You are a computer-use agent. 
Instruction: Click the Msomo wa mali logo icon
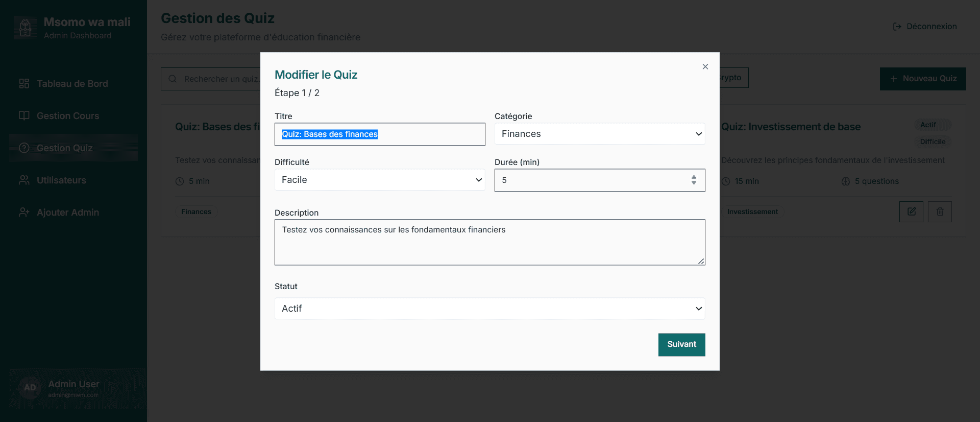coord(25,28)
